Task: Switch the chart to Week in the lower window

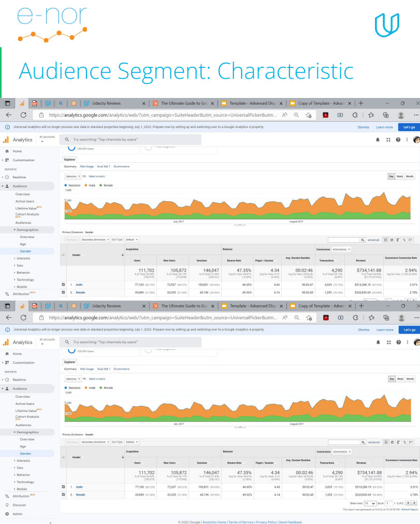Action: coord(400,379)
